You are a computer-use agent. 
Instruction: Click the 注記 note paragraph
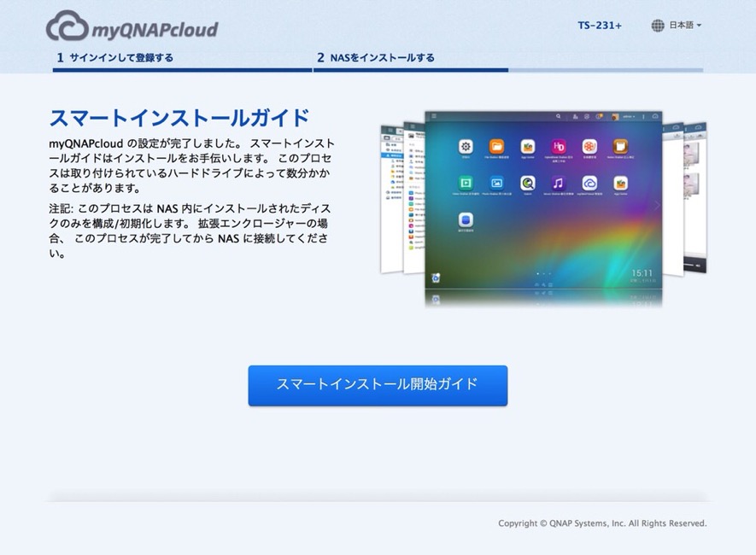[x=190, y=231]
